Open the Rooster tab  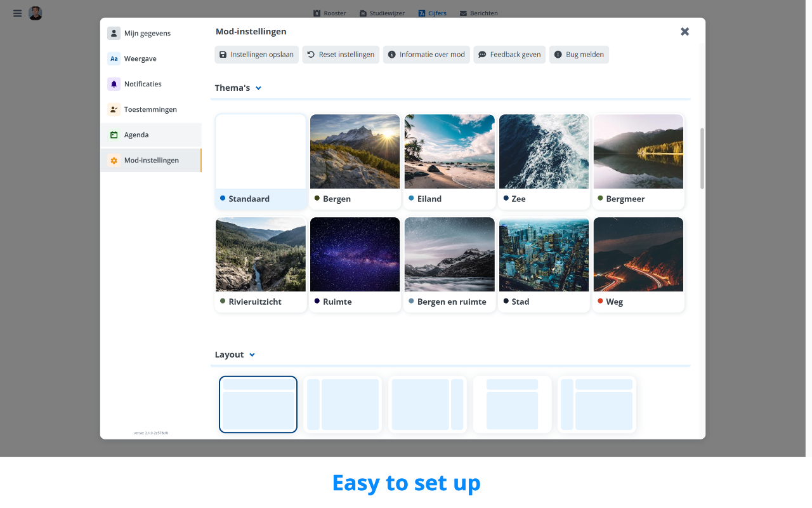pyautogui.click(x=330, y=13)
